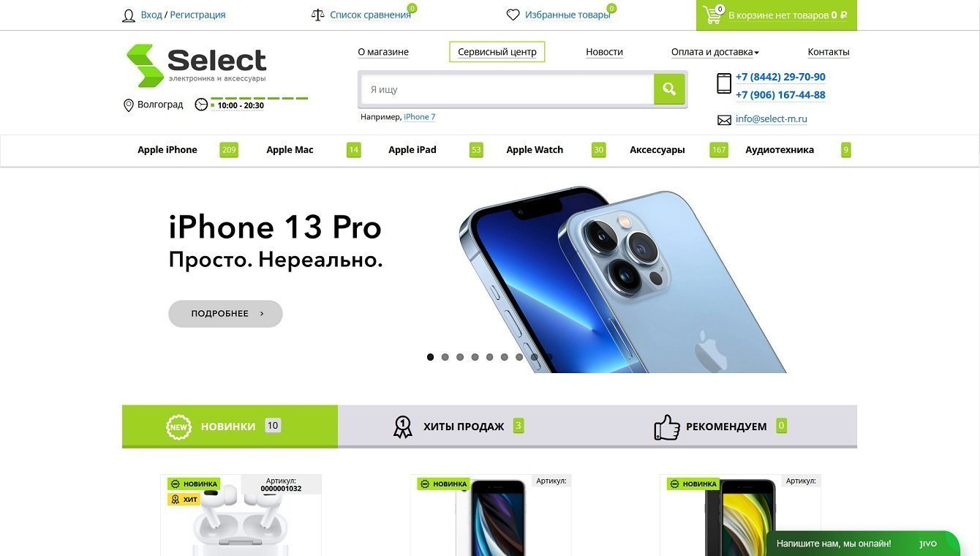
Task: Click the envelope email icon
Action: click(x=724, y=120)
